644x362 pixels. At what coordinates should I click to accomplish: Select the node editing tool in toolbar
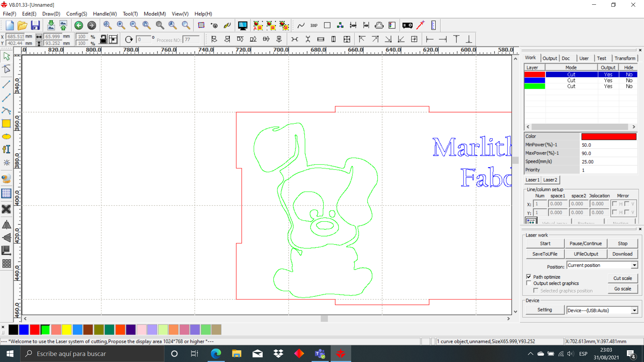point(7,68)
